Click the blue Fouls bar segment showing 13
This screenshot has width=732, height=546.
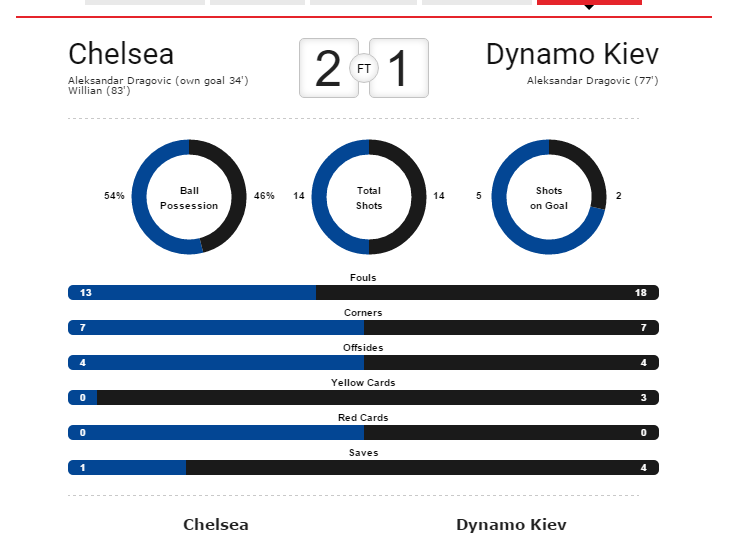click(192, 293)
